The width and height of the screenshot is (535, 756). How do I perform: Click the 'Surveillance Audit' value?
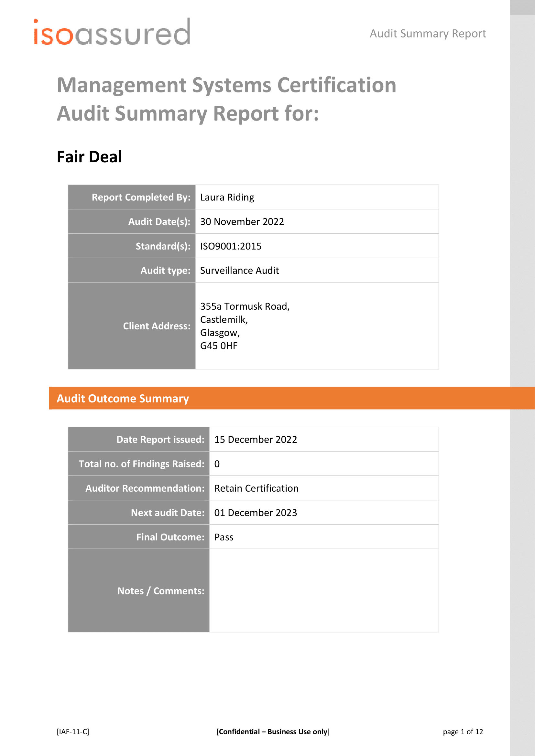[x=239, y=270]
